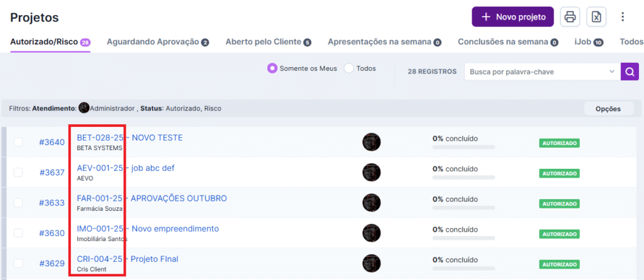Click the print icon button

pyautogui.click(x=570, y=17)
